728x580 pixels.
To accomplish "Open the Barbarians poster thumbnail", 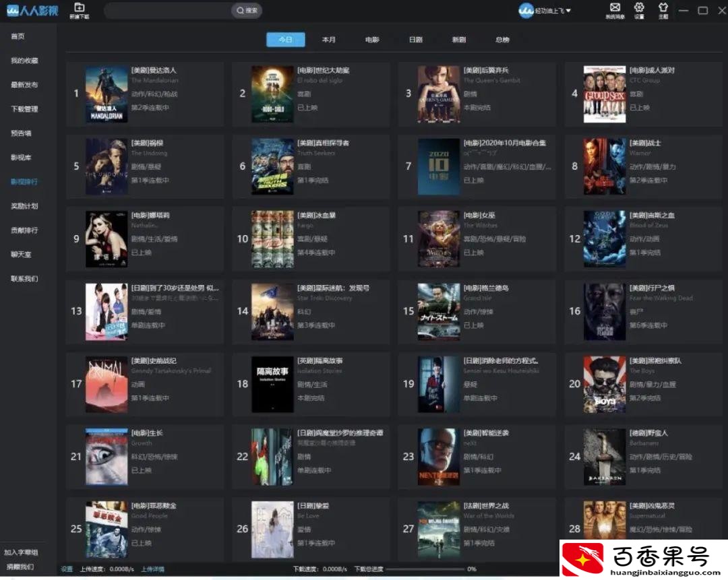I will pyautogui.click(x=605, y=457).
